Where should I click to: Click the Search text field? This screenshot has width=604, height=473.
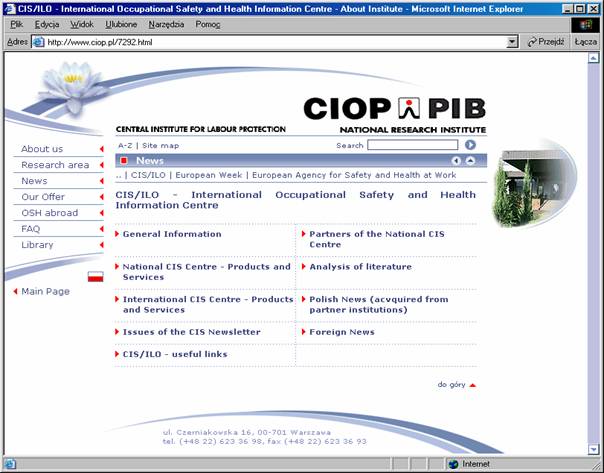pyautogui.click(x=413, y=145)
